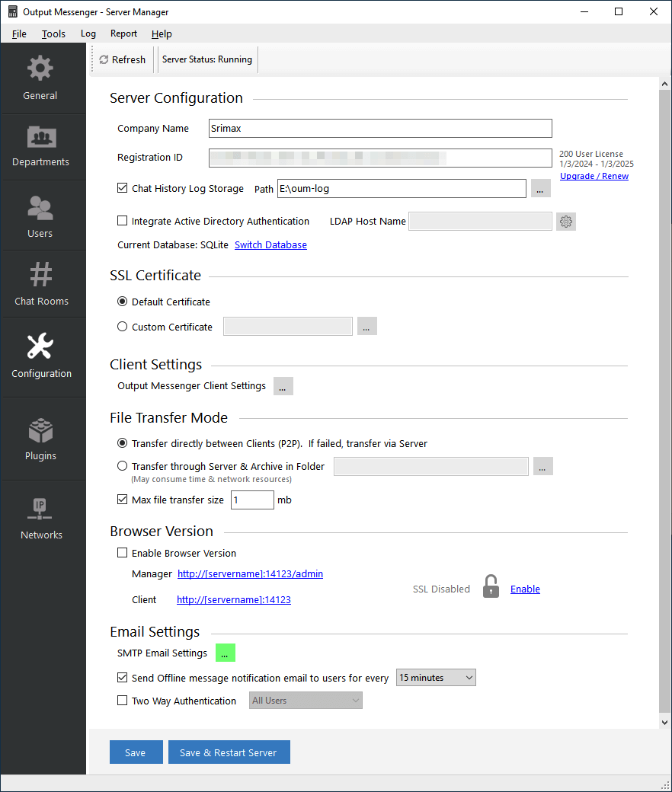Screen dimensions: 672x792
Task: Open the Plugins blocks icon
Action: [40, 430]
